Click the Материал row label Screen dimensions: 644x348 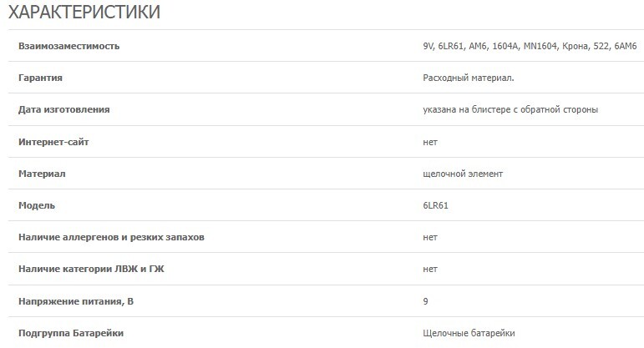click(x=42, y=174)
